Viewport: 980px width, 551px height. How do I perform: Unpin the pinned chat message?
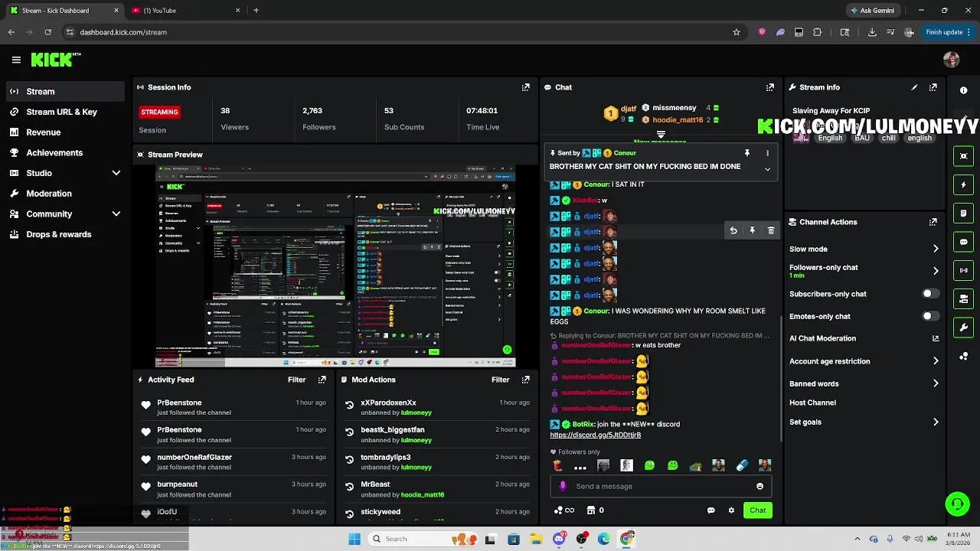[746, 153]
